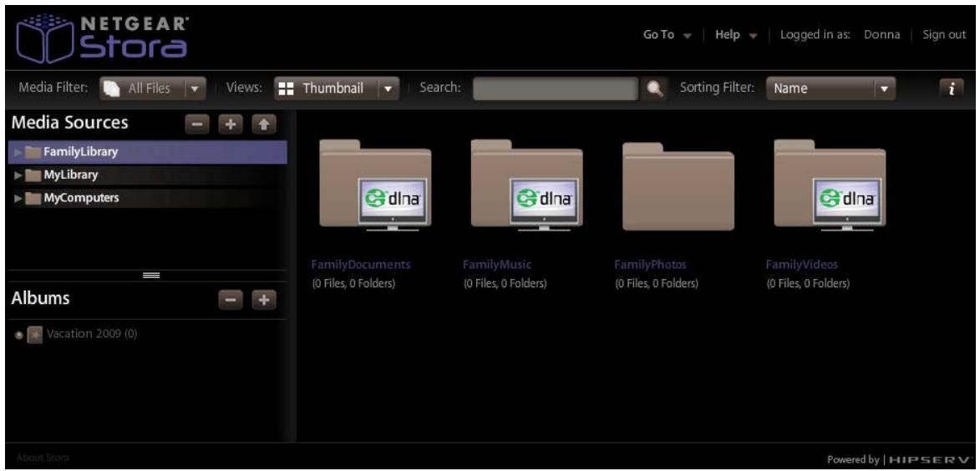Click the FamilyPhotos name label
The image size is (980, 471).
[x=650, y=265]
